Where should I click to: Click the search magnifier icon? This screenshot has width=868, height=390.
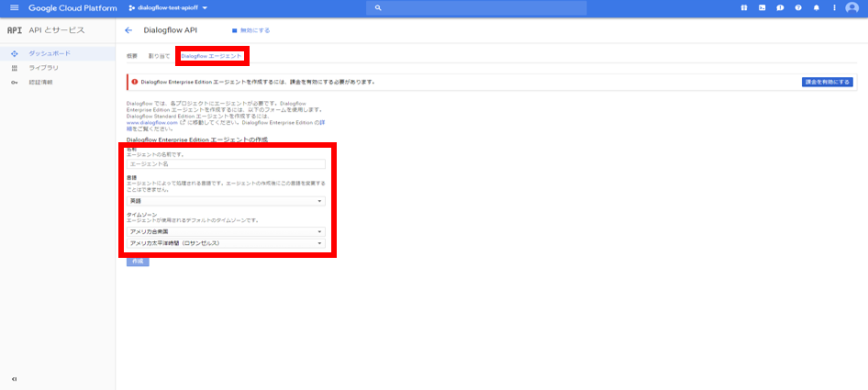click(x=378, y=8)
